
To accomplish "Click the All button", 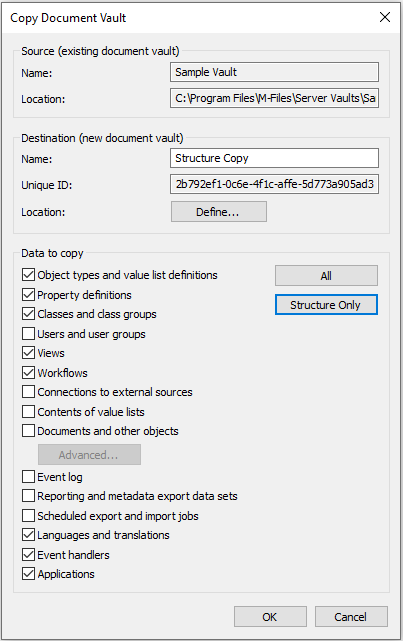I will coord(326,276).
